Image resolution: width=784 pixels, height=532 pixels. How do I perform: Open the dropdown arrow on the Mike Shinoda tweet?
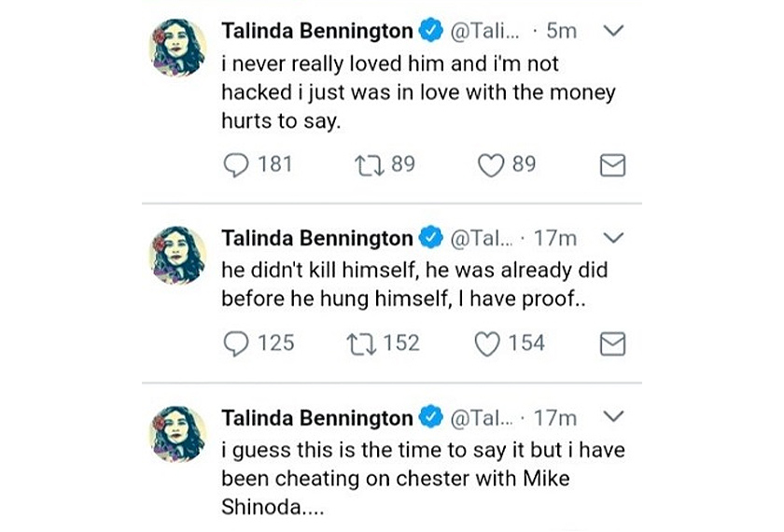(x=613, y=417)
